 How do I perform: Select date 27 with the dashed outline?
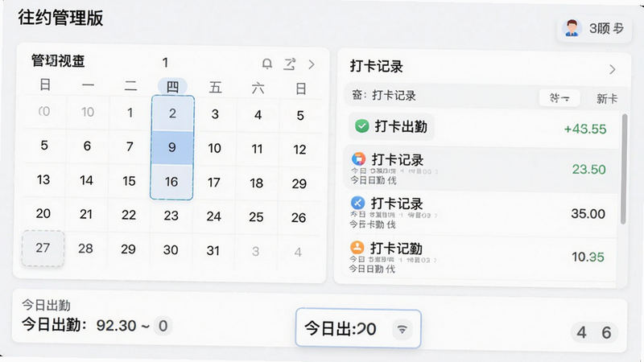pyautogui.click(x=43, y=248)
